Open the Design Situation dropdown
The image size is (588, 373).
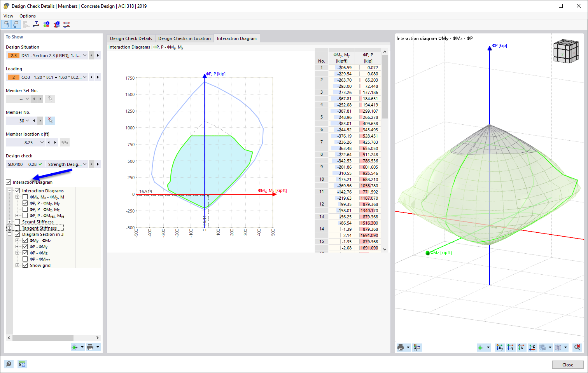85,56
